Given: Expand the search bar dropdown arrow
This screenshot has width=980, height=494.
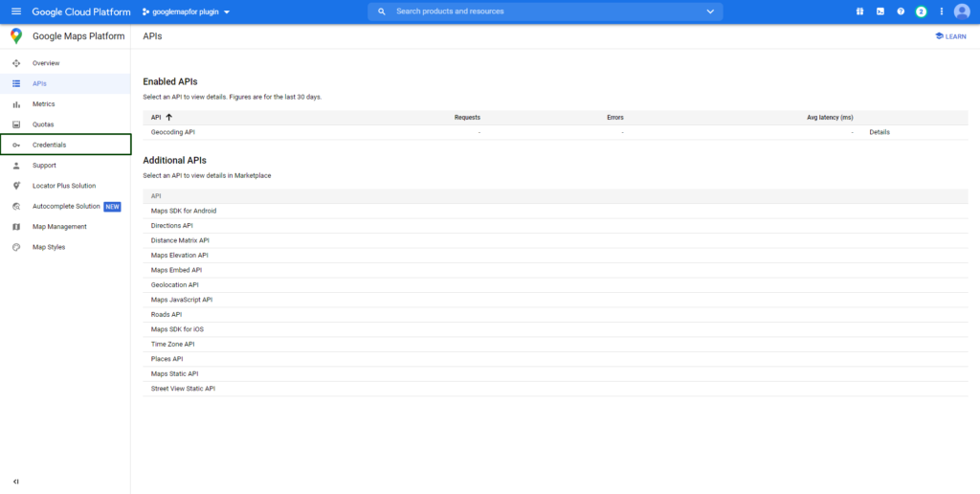Looking at the screenshot, I should (x=710, y=11).
